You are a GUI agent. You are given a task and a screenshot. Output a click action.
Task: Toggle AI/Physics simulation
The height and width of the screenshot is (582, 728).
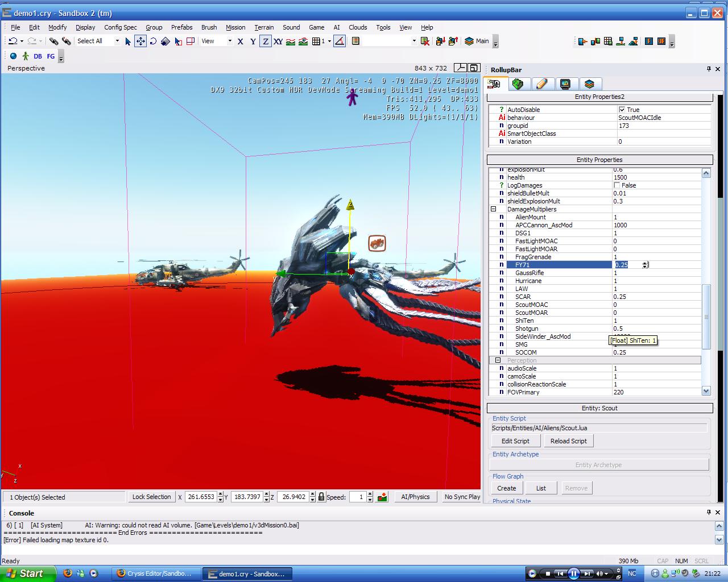point(415,497)
